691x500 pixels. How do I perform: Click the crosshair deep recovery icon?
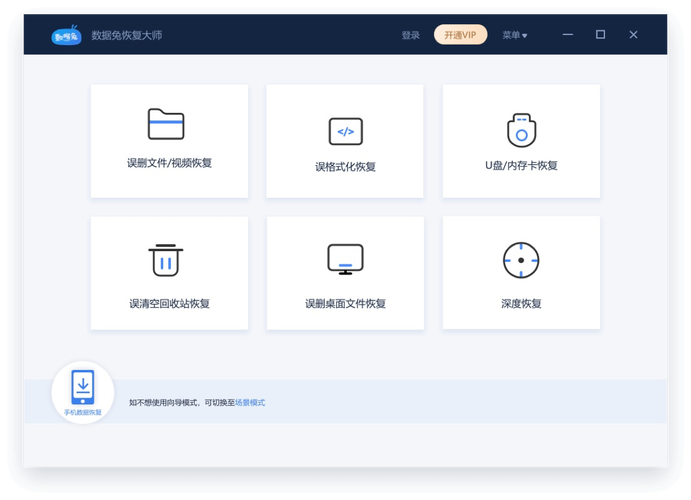(521, 260)
